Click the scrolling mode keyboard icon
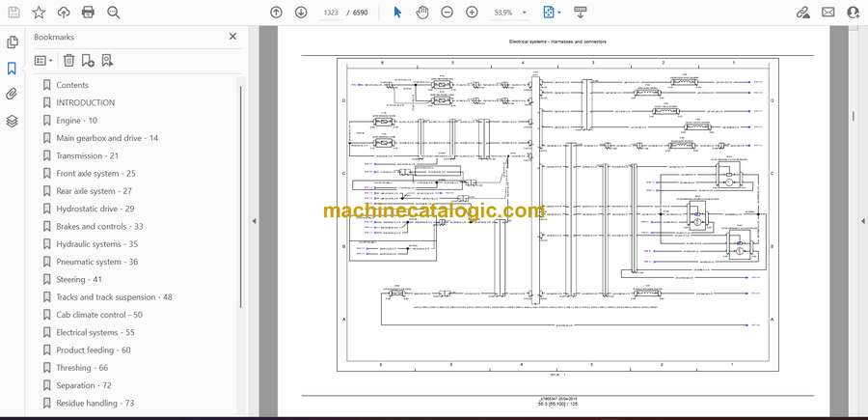868x420 pixels. coord(581,13)
